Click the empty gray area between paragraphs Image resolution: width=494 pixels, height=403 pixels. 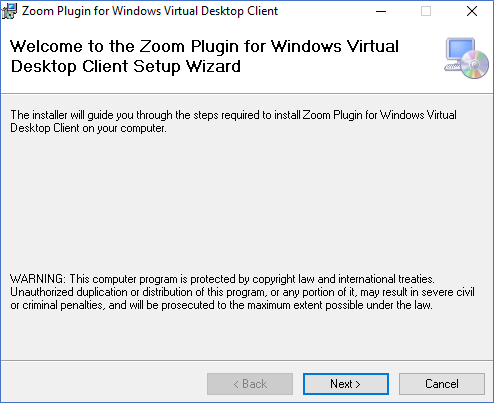tap(247, 203)
